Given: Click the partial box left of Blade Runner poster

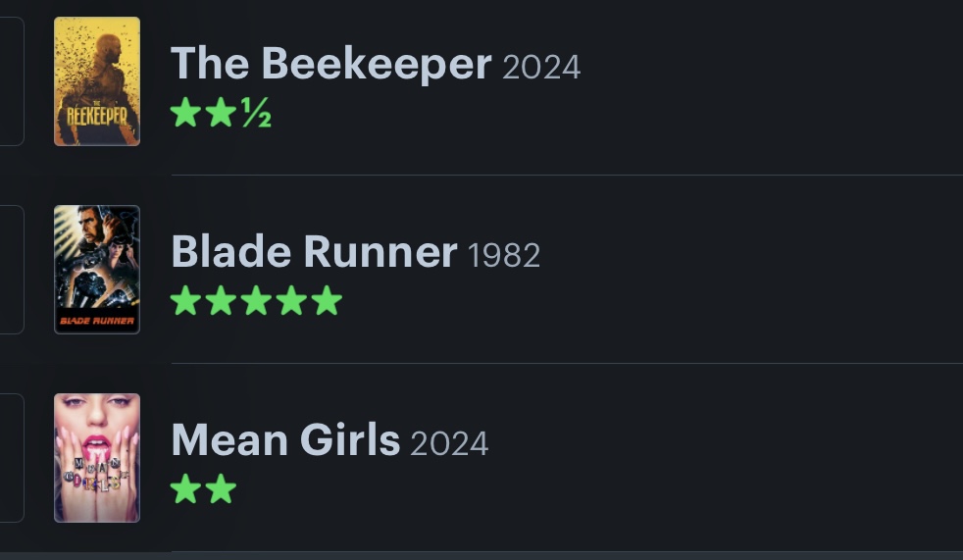Looking at the screenshot, I should pos(11,270).
